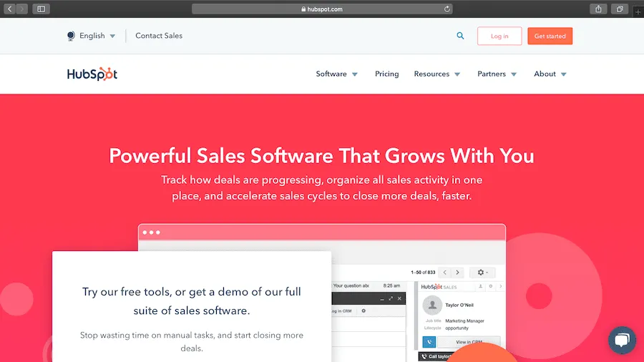Click the search magnifier icon
Viewport: 644px width, 362px height.
460,36
